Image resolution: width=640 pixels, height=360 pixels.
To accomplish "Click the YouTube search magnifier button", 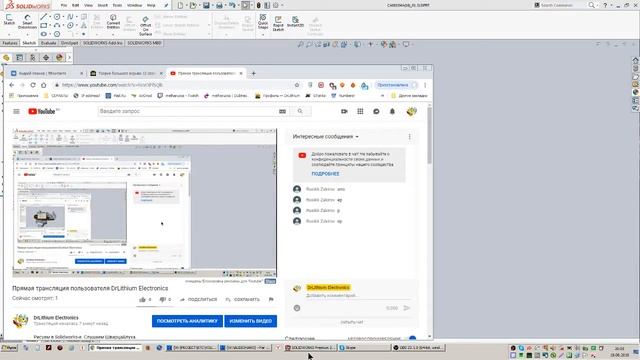I will pos(300,111).
